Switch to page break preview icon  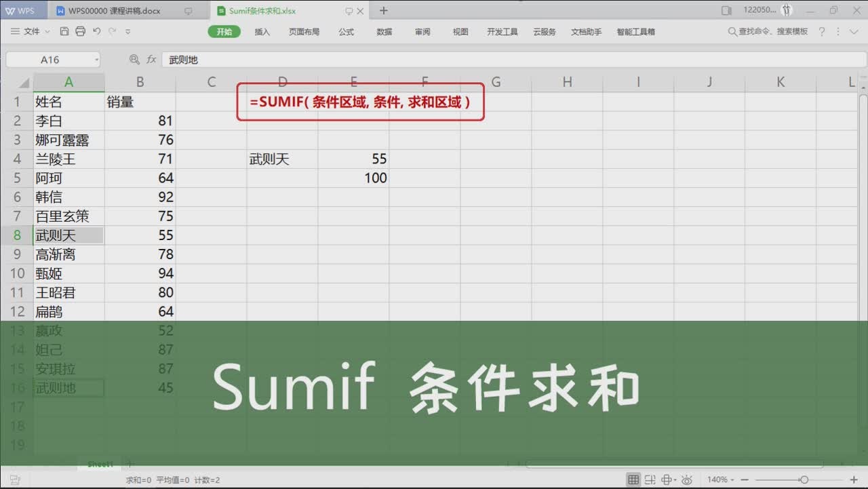[x=651, y=480]
